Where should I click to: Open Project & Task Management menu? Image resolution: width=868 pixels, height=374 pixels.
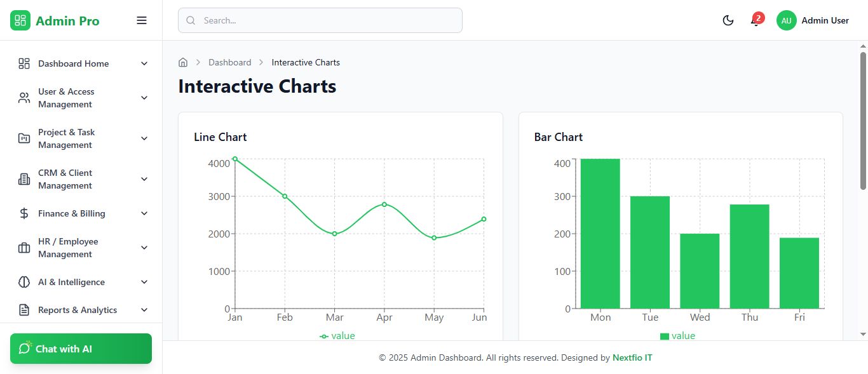83,138
